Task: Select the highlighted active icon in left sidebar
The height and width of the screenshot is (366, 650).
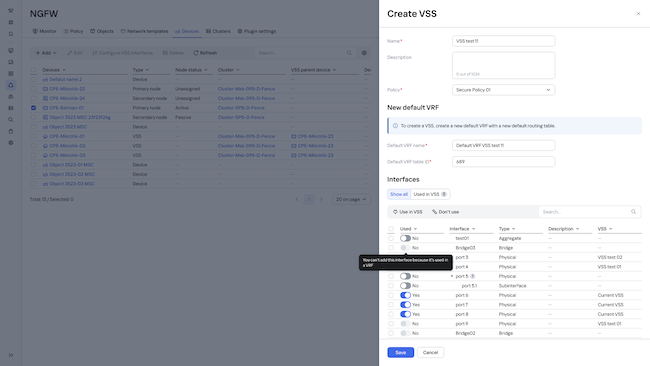Action: pos(11,85)
